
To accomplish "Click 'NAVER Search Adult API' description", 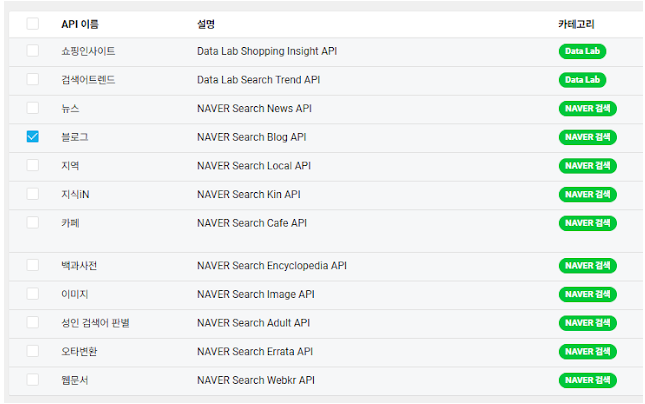I will pos(253,323).
